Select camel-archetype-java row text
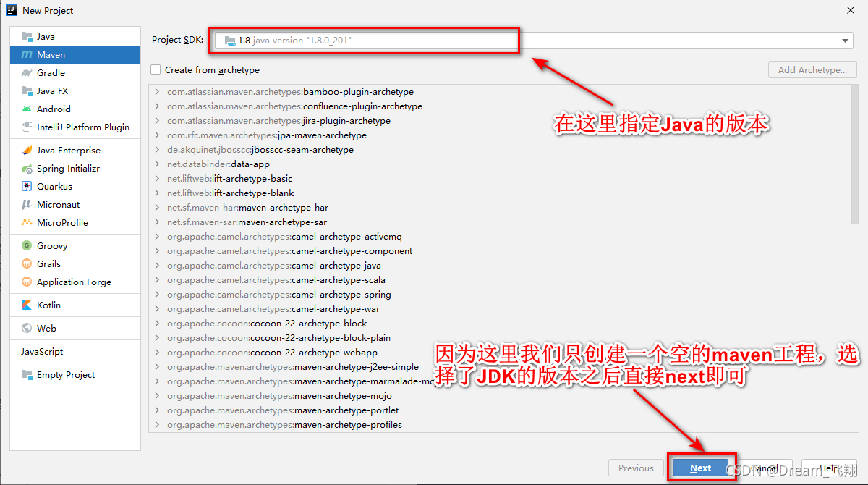This screenshot has width=868, height=485. click(x=274, y=266)
